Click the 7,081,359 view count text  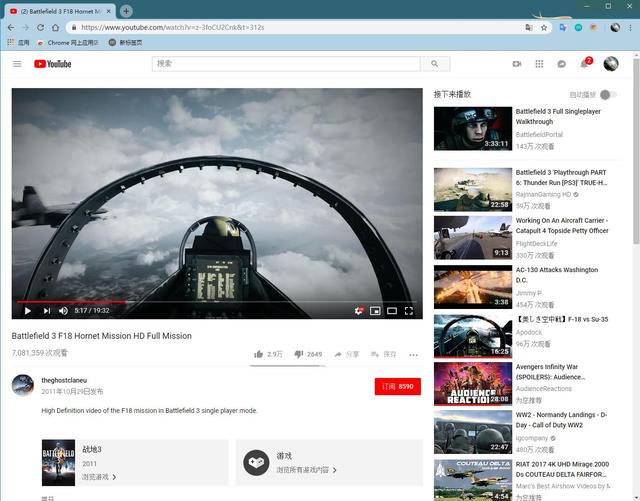40,353
